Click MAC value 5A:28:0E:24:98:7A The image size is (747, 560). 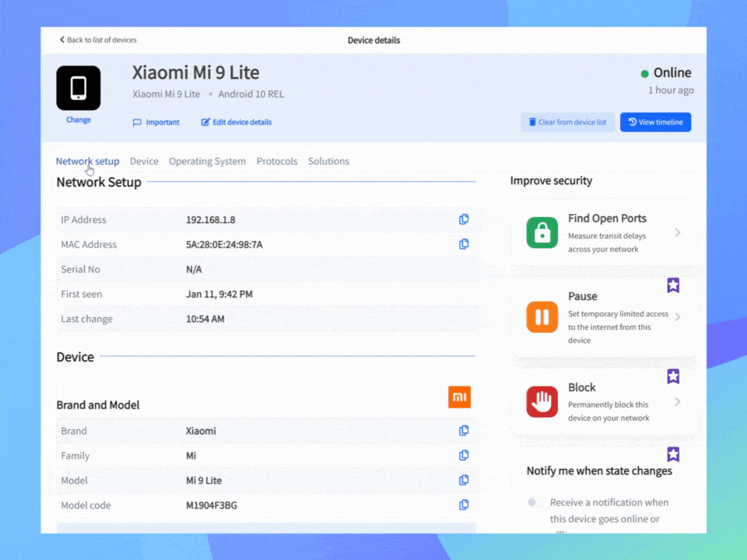pos(224,245)
